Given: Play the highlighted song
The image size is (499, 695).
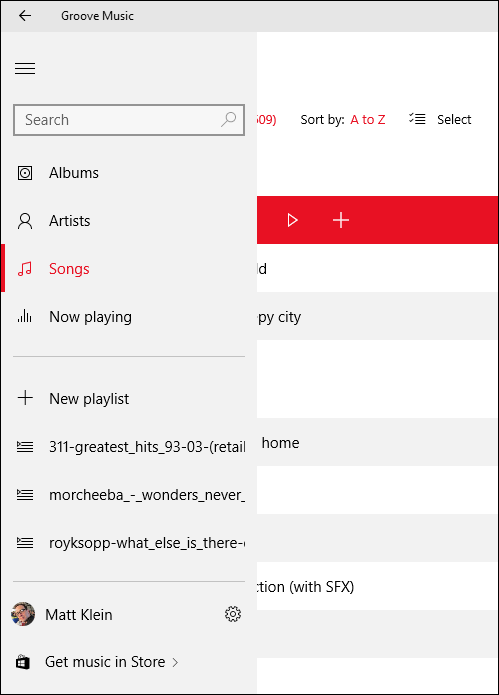Looking at the screenshot, I should [292, 220].
